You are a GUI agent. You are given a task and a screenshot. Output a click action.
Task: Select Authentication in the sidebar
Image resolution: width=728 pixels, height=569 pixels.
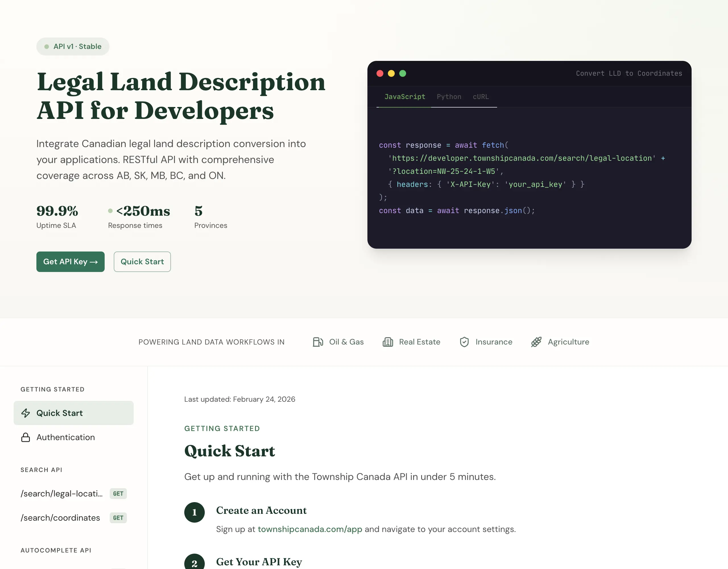[65, 437]
